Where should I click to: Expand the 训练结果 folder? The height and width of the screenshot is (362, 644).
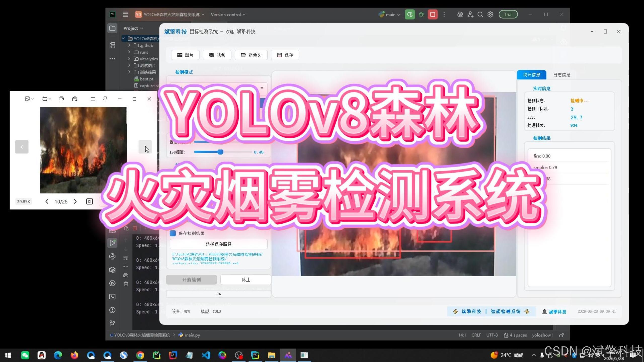coord(129,72)
